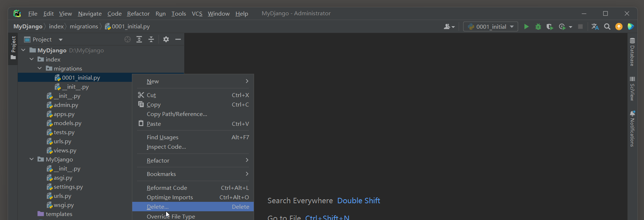
Task: Collapse the inner MyDjango package folder
Action: (32, 159)
